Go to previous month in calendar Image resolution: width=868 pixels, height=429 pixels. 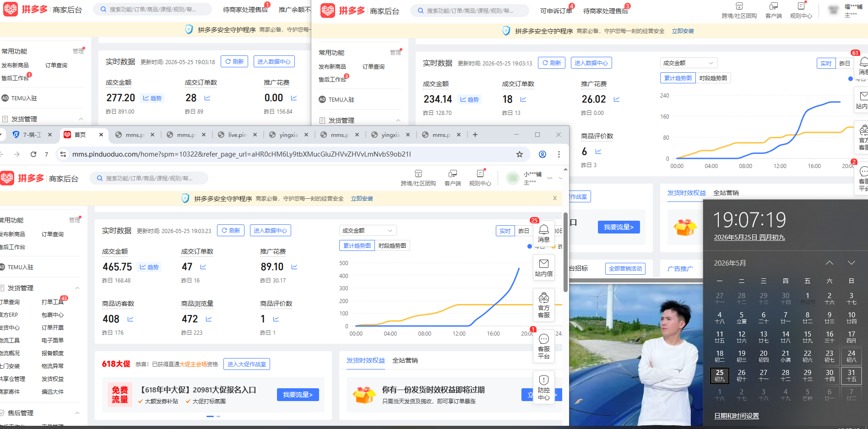[830, 263]
